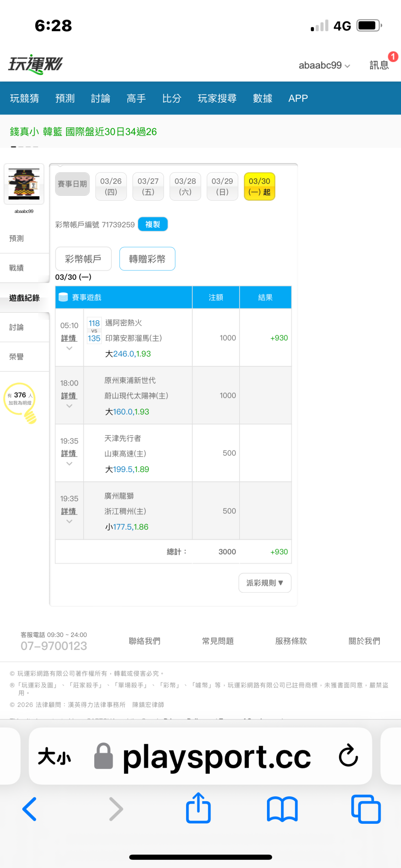Tap the abaabc99 profile avatar image
The height and width of the screenshot is (868, 401).
click(24, 184)
